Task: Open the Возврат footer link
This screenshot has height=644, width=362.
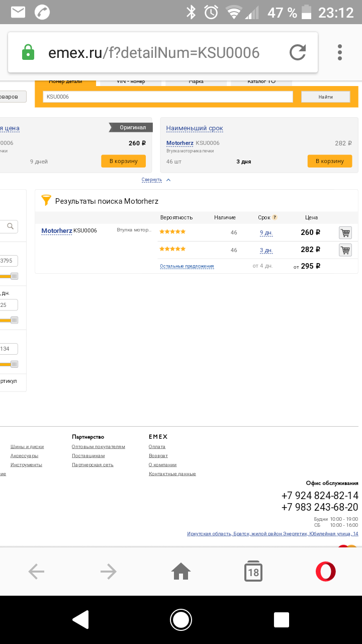Action: click(158, 456)
